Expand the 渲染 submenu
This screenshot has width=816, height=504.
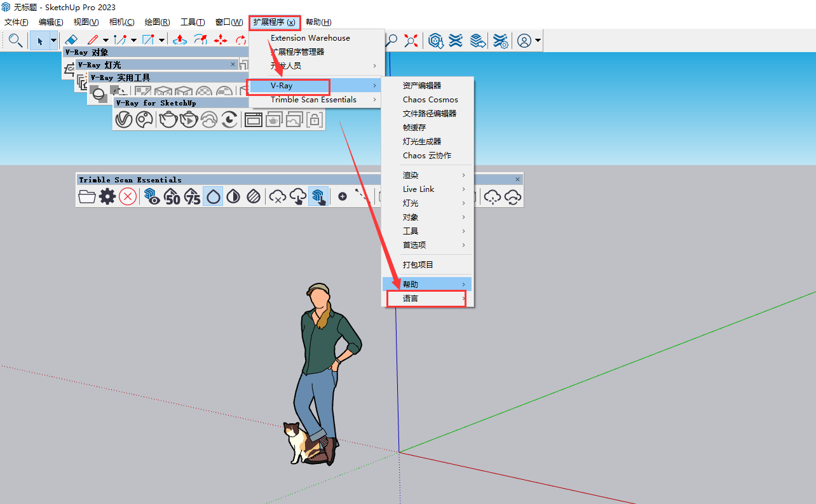tap(427, 175)
